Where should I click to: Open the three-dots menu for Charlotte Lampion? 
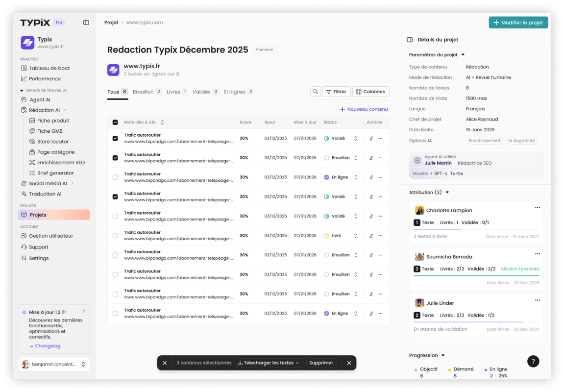[537, 208]
